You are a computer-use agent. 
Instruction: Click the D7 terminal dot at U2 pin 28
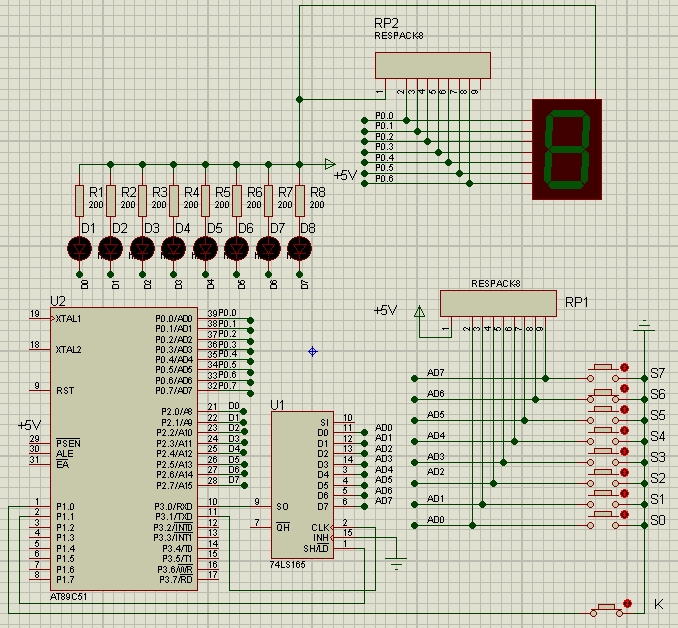click(244, 485)
